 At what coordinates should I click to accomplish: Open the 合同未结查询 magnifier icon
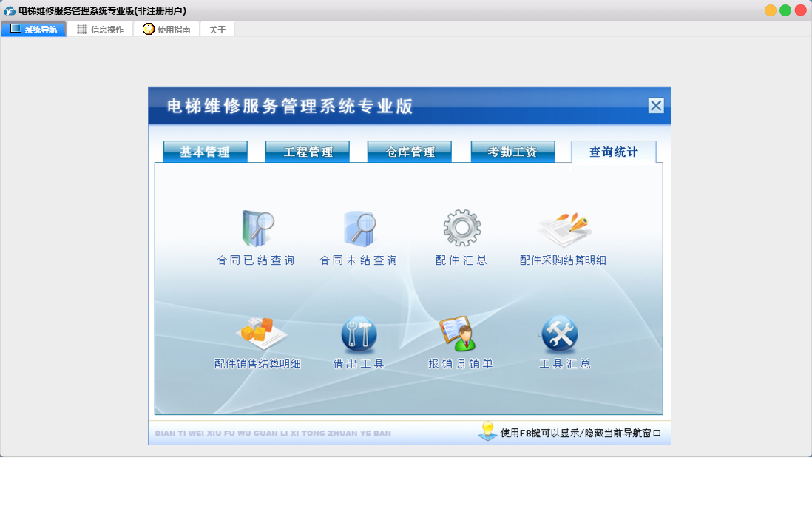point(359,229)
